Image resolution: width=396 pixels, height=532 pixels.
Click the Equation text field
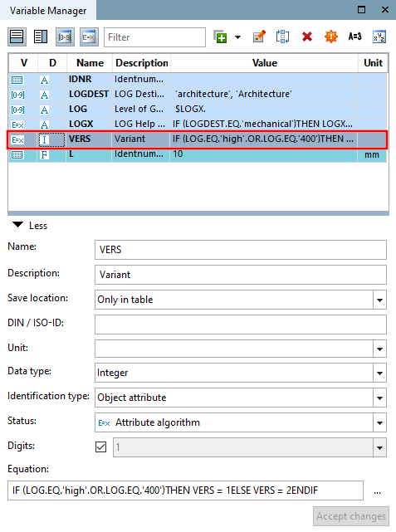coord(185,491)
